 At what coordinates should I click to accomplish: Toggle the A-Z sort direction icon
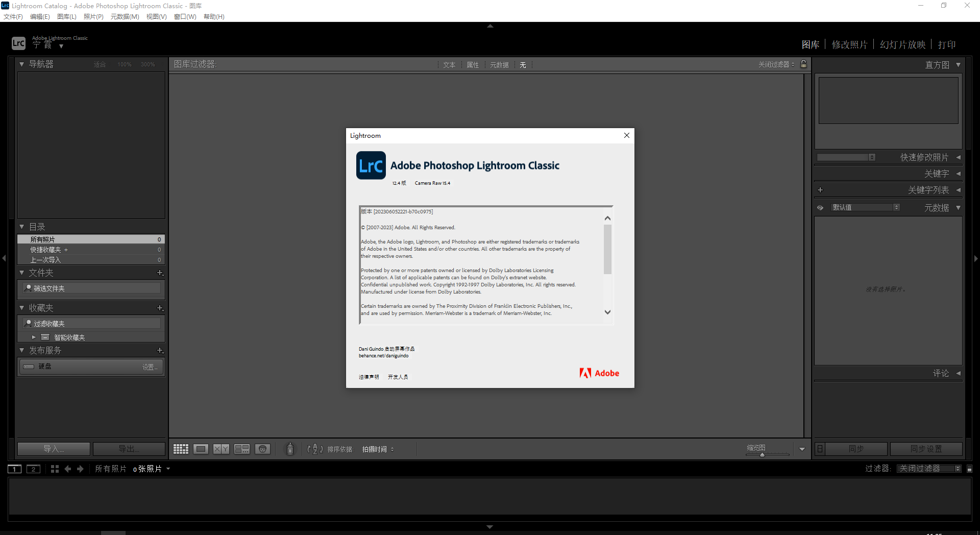click(315, 449)
